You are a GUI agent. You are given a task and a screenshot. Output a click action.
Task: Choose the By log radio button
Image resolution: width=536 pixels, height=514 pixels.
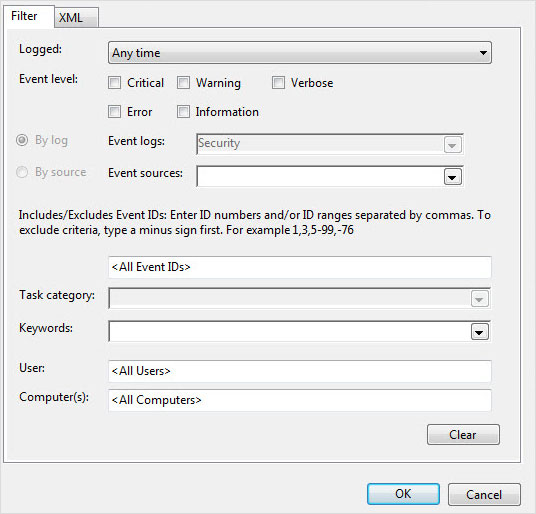pyautogui.click(x=22, y=140)
